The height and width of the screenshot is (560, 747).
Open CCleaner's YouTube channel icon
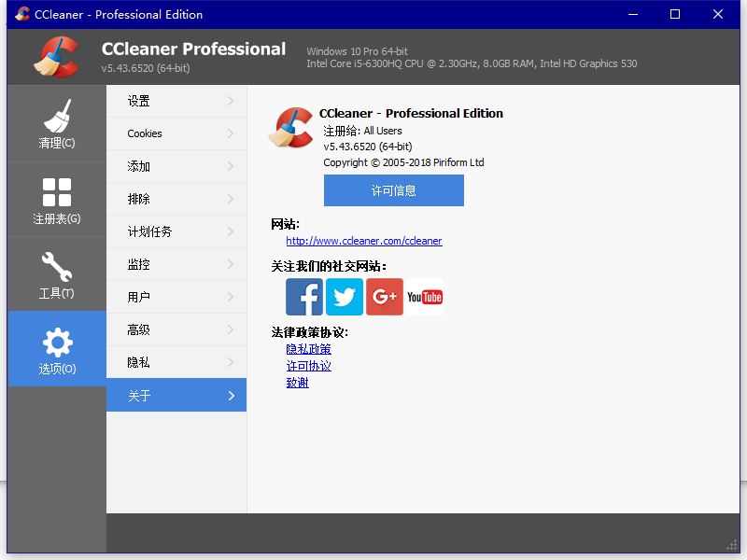(425, 297)
